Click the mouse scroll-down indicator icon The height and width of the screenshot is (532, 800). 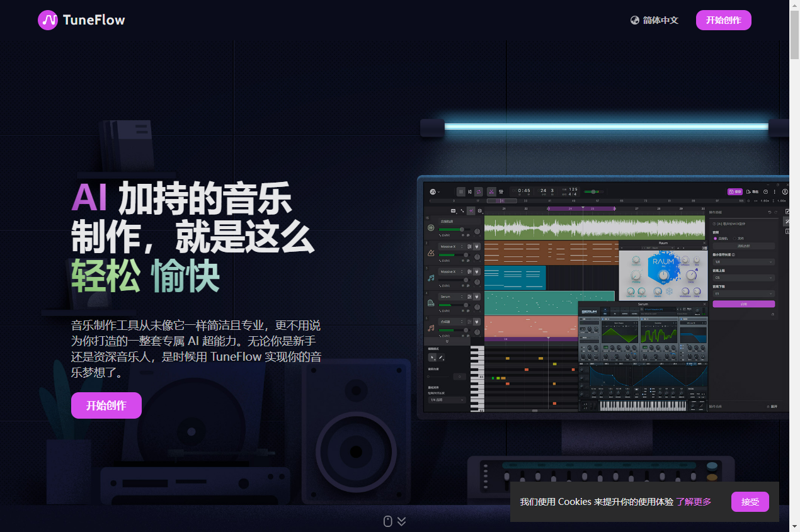tap(388, 521)
